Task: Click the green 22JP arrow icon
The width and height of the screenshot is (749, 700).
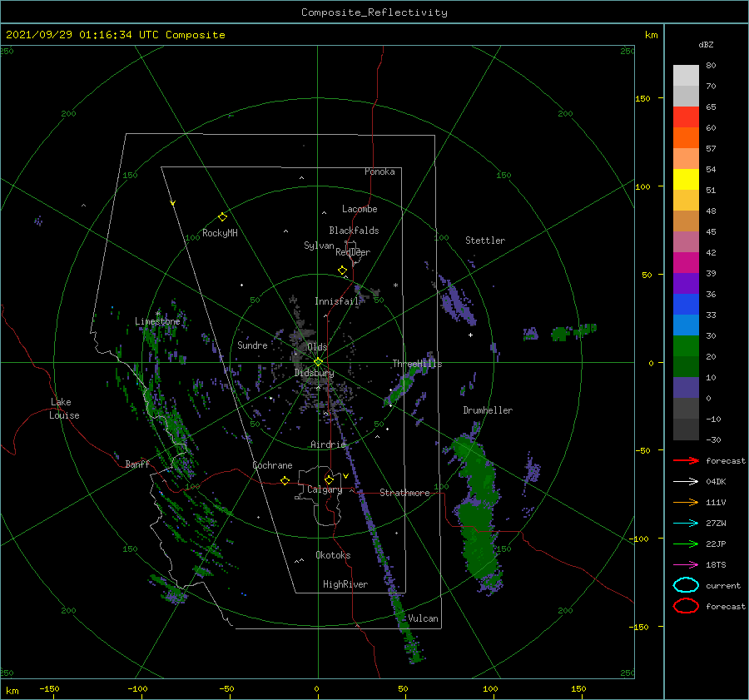Action: (x=686, y=544)
